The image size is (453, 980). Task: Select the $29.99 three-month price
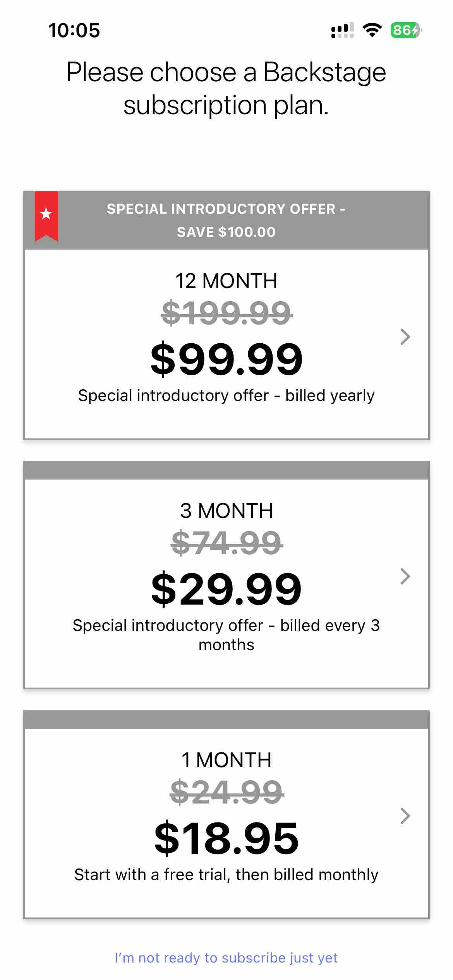[x=226, y=589]
